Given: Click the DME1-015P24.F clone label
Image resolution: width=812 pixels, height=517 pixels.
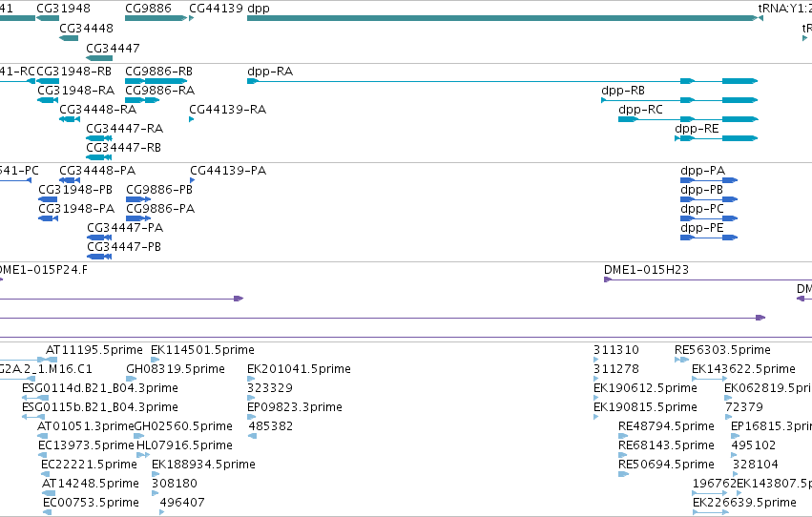Looking at the screenshot, I should (43, 270).
